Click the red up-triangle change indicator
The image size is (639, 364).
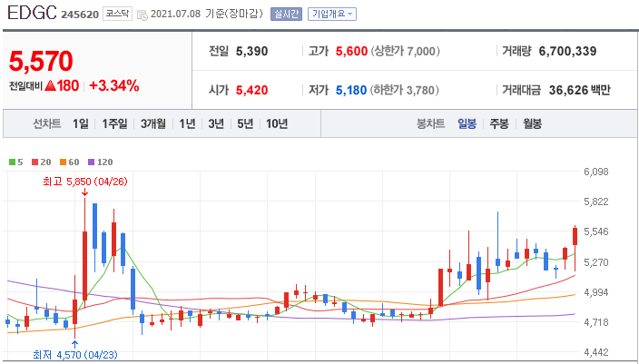point(50,85)
